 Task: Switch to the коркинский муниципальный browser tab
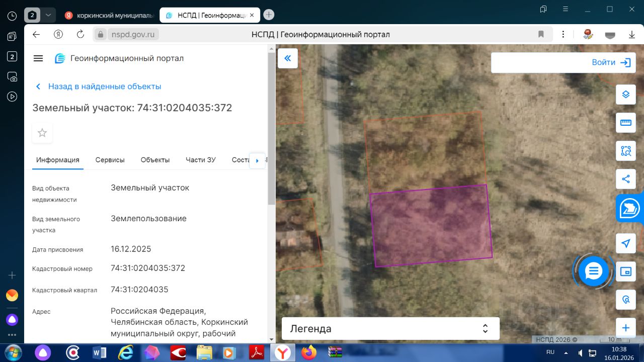click(x=109, y=15)
